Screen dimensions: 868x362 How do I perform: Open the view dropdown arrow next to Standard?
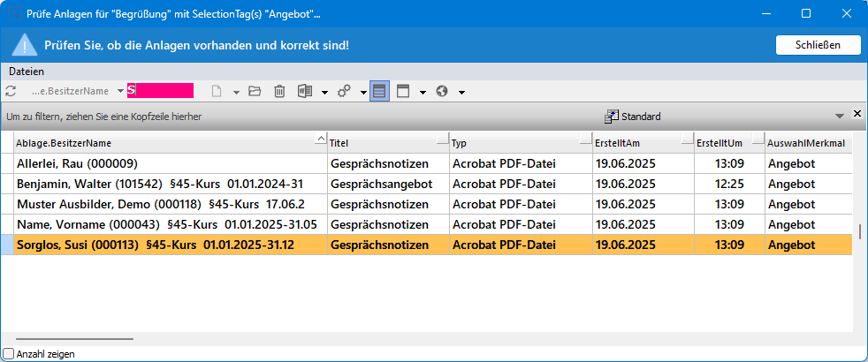839,117
